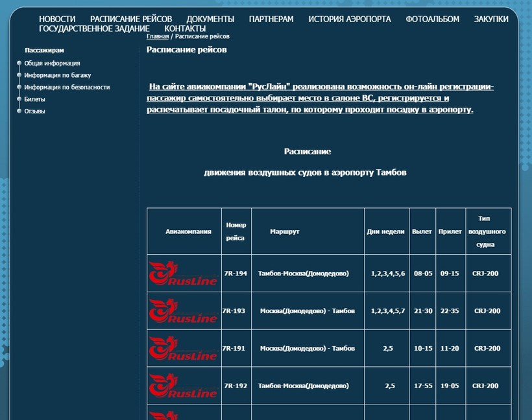This screenshot has height=420, width=532.
Task: Open the ПАРТНЕРАМ page
Action: tap(271, 19)
